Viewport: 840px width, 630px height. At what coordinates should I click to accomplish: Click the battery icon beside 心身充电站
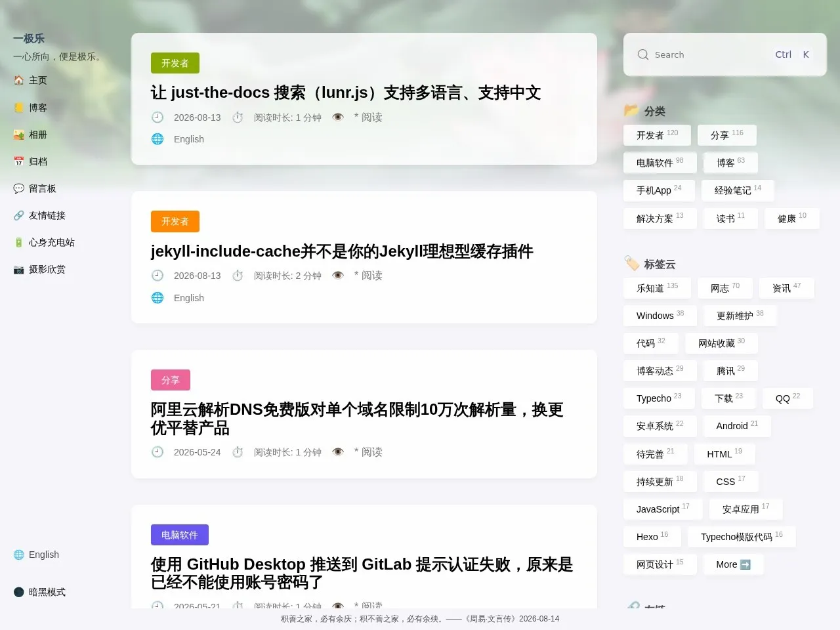click(18, 242)
